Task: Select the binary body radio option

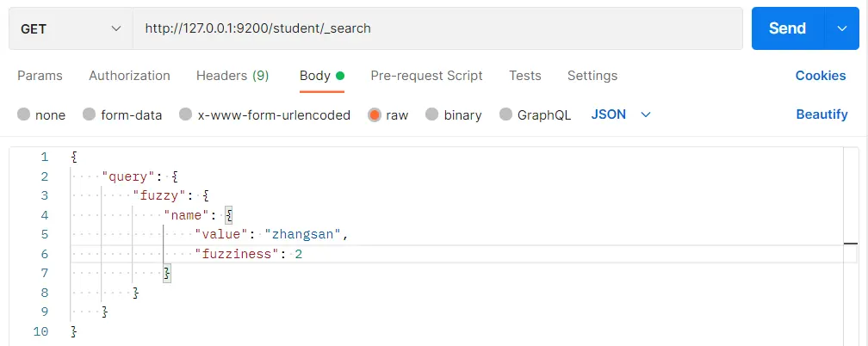Action: tap(432, 114)
